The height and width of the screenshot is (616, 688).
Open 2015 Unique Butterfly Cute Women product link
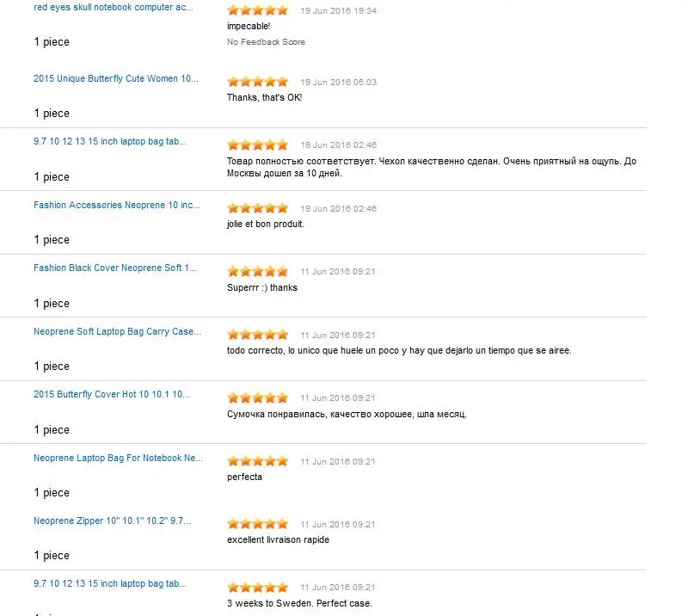coord(116,78)
